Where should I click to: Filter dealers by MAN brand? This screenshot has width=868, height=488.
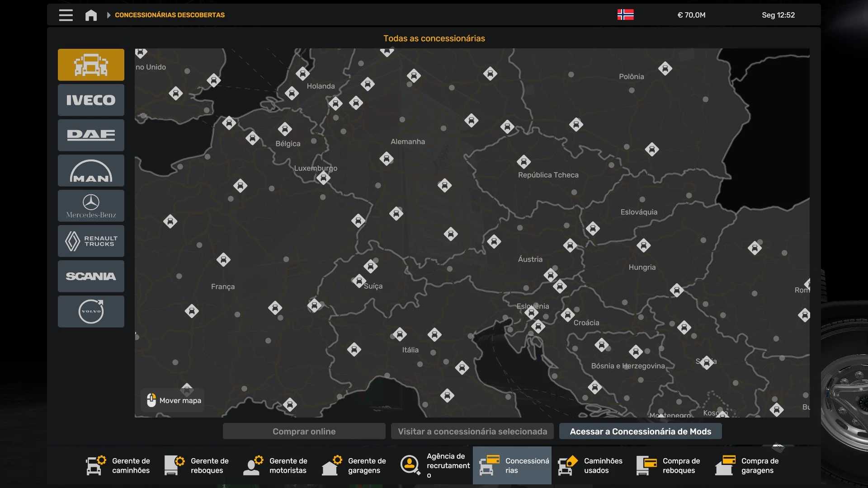[91, 170]
